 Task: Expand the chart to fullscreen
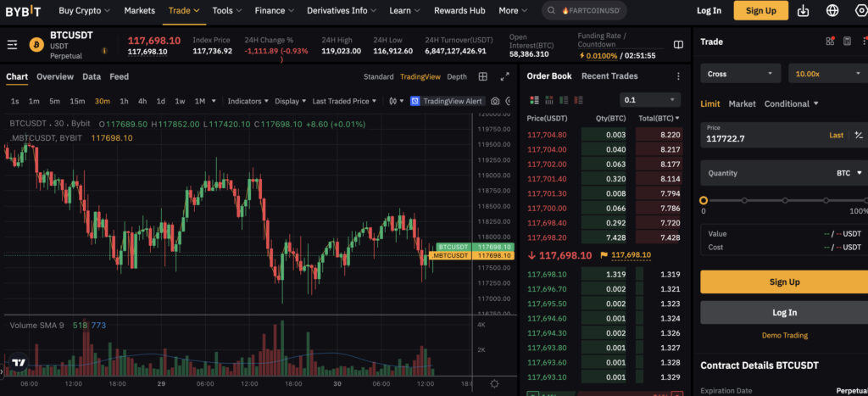pos(504,76)
